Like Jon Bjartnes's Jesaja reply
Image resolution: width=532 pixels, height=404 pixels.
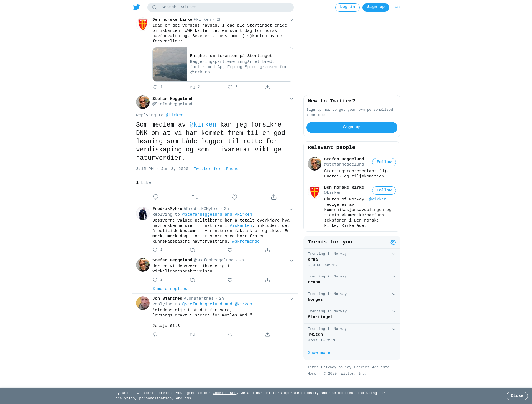[x=230, y=334]
